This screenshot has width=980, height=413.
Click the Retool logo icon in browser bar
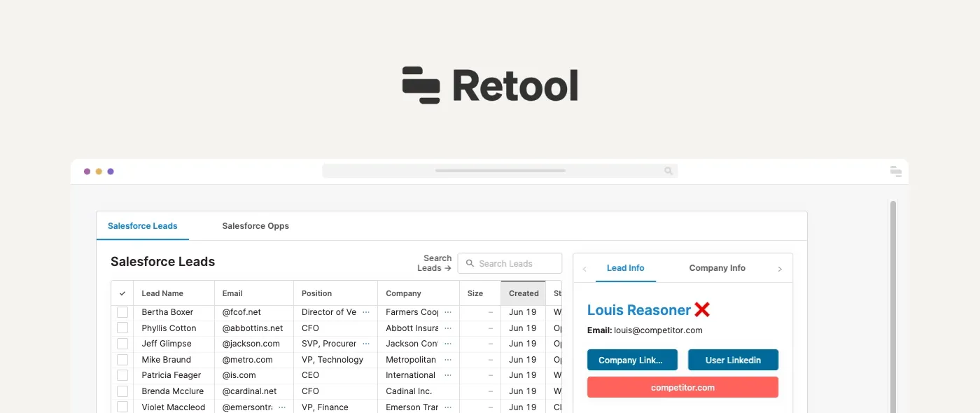click(895, 171)
